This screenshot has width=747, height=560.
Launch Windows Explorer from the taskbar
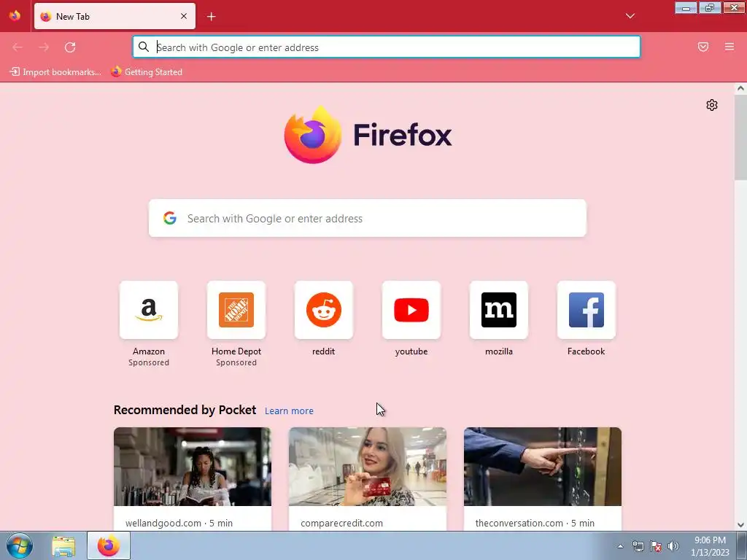click(x=63, y=546)
